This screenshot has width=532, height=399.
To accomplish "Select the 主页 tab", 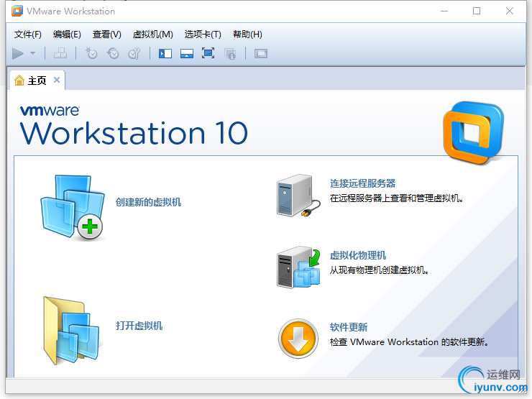I will coord(37,81).
